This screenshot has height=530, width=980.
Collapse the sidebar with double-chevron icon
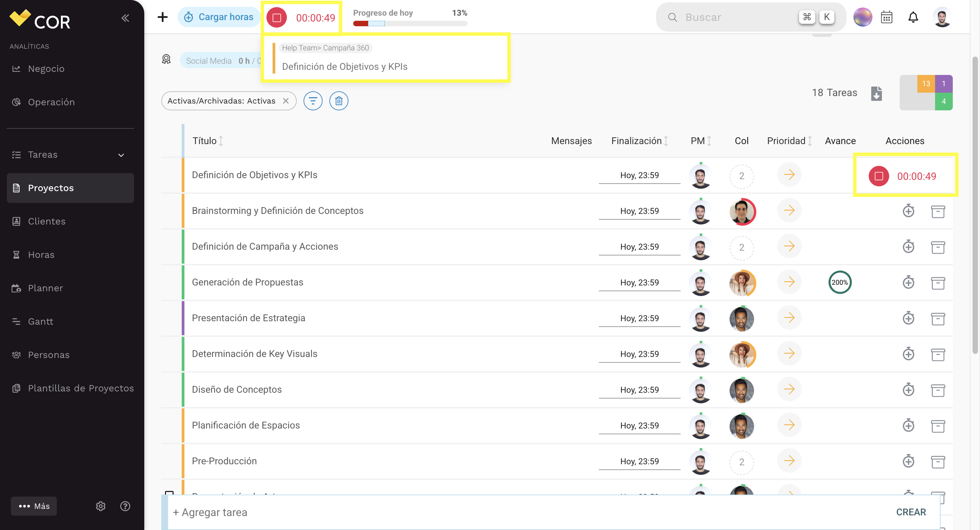(125, 18)
